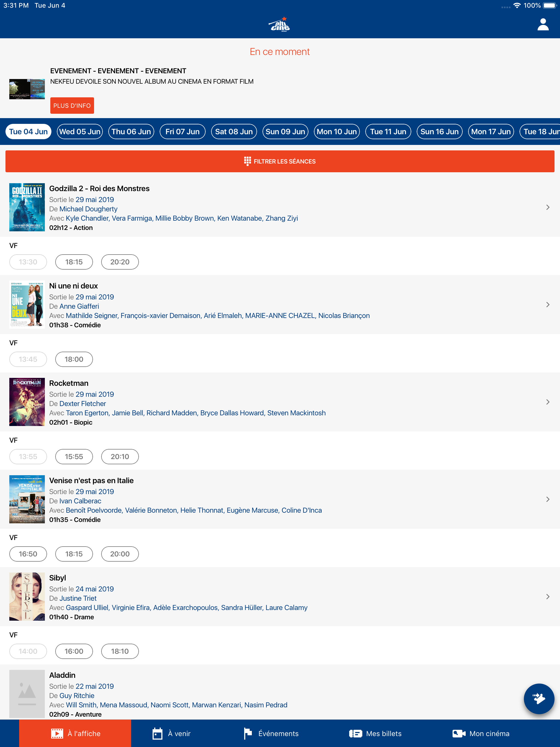
Task: Expand Rocketman details chevron
Action: [547, 402]
